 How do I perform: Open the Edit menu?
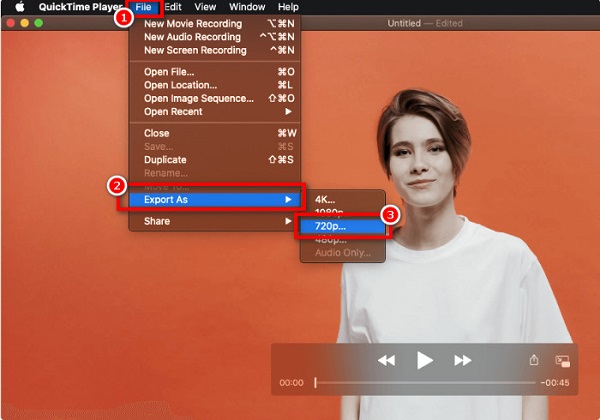point(173,7)
